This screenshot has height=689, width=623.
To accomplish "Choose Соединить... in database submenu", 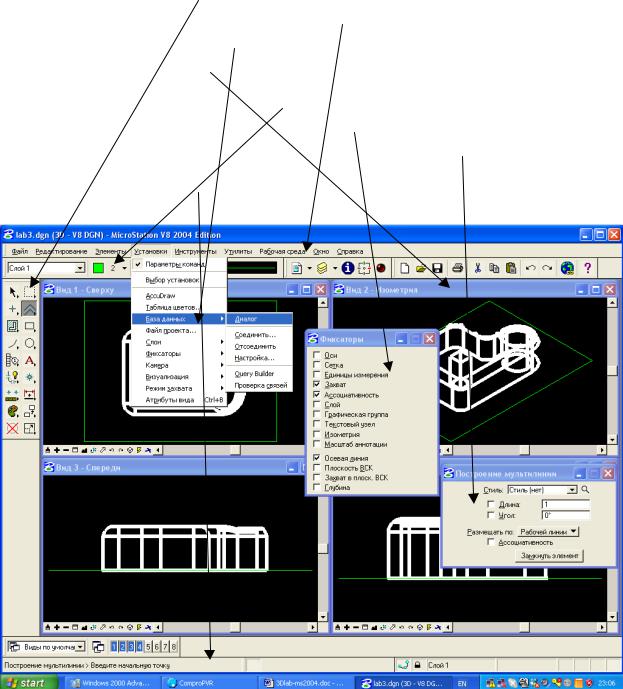I will tap(259, 335).
